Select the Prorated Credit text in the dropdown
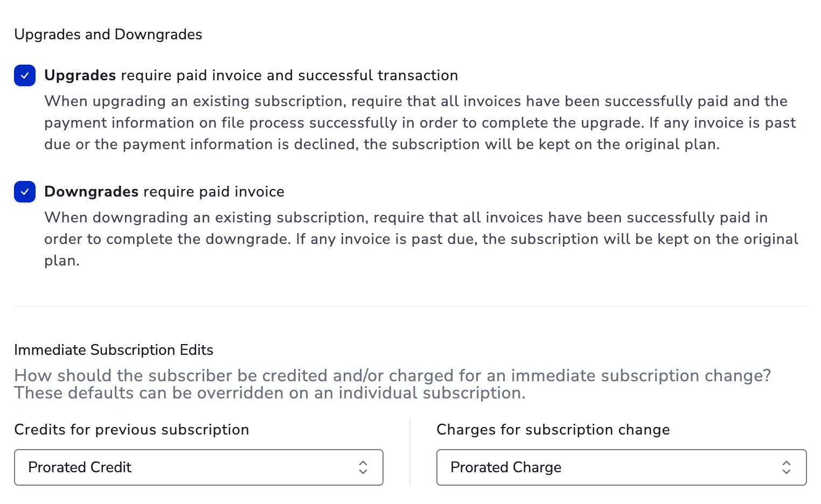The image size is (821, 504). tap(80, 467)
